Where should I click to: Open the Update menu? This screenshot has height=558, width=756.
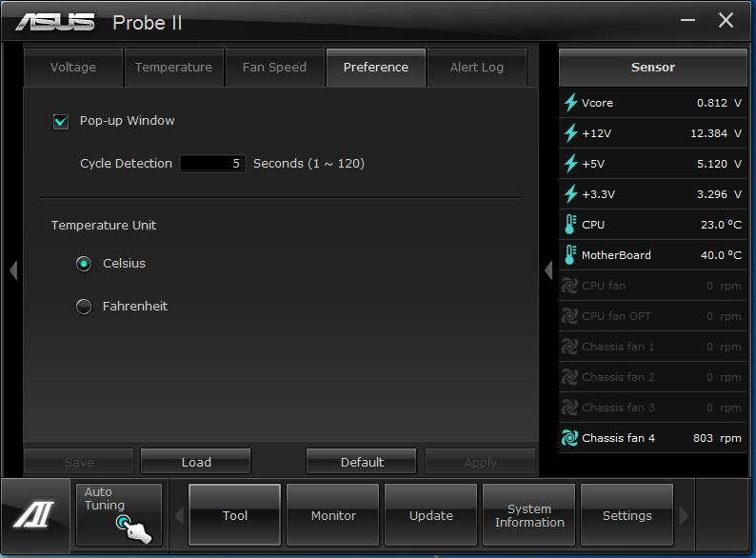[x=431, y=515]
